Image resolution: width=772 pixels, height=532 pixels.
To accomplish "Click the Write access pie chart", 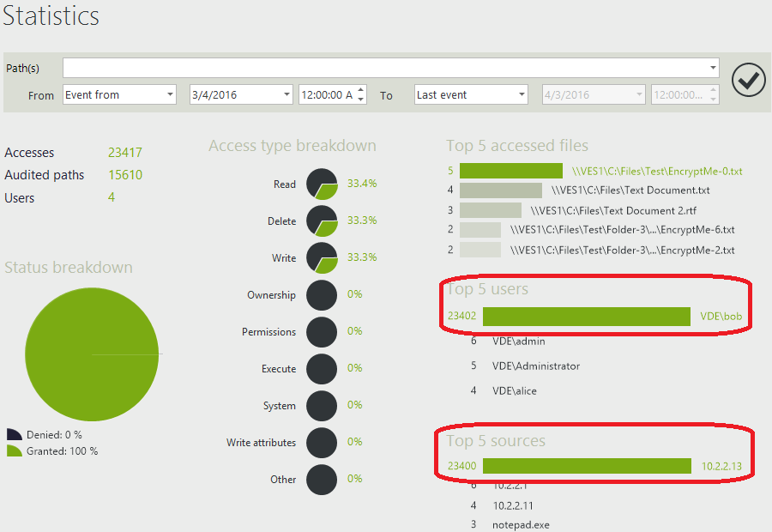I will pyautogui.click(x=322, y=257).
